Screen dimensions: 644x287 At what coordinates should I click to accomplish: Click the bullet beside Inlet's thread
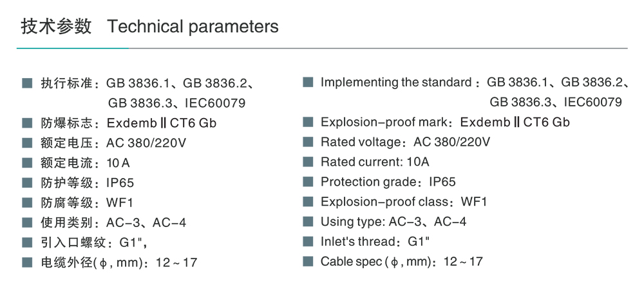click(308, 241)
